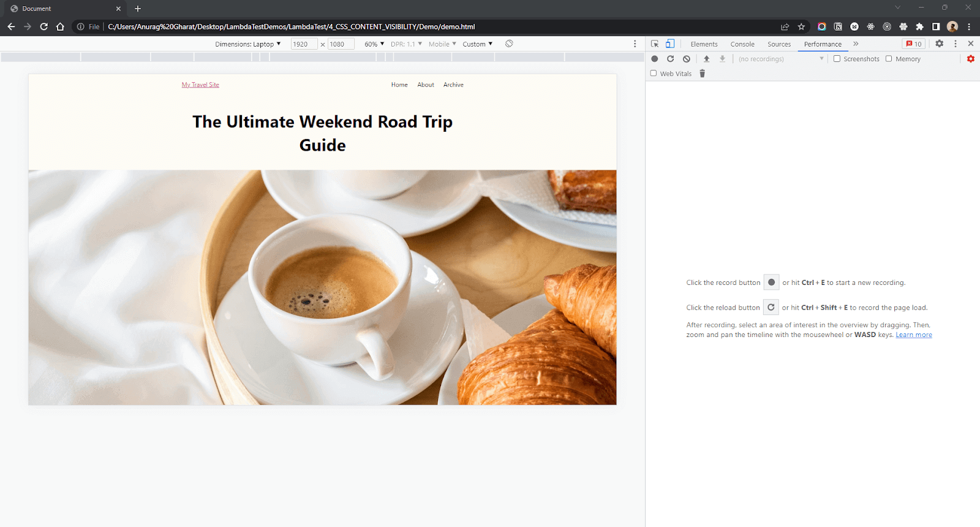Expand the Custom throttling dropdown

point(477,44)
